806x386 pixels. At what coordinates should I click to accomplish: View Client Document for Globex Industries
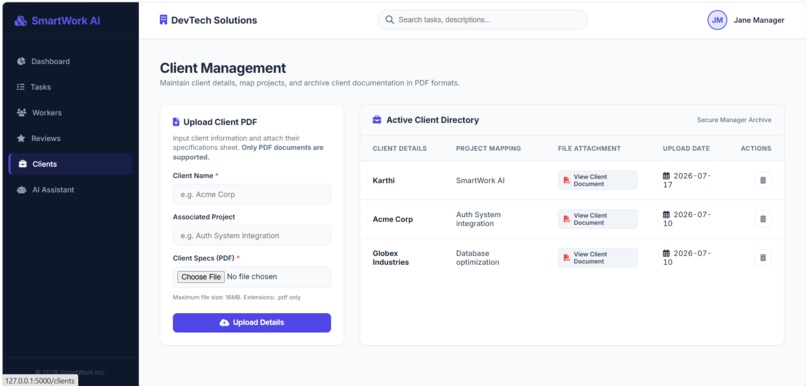tap(598, 258)
